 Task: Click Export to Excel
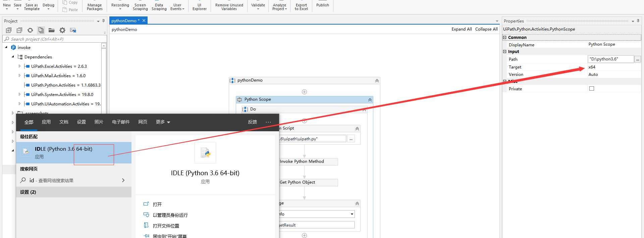[301, 7]
